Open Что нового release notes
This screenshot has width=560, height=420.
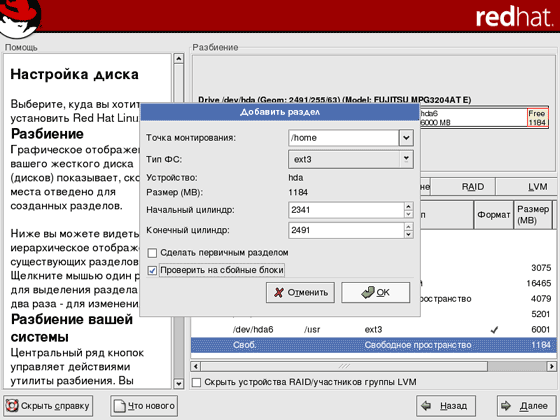144,406
